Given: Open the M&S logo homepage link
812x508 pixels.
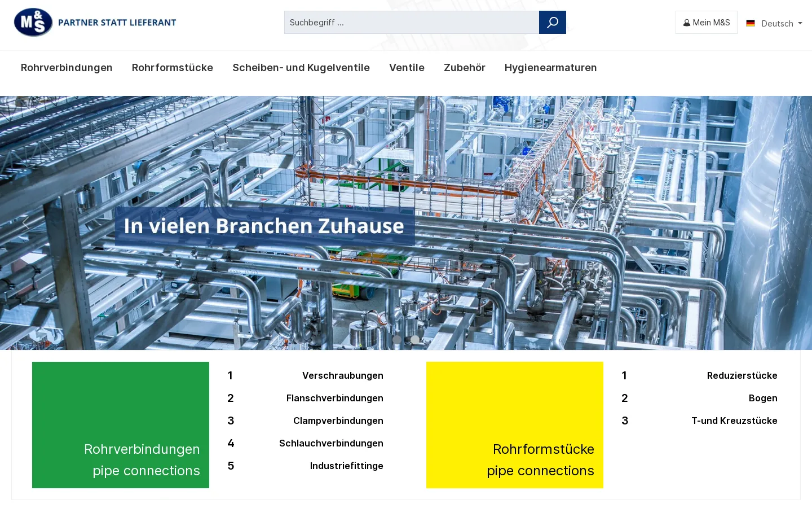Looking at the screenshot, I should point(95,23).
